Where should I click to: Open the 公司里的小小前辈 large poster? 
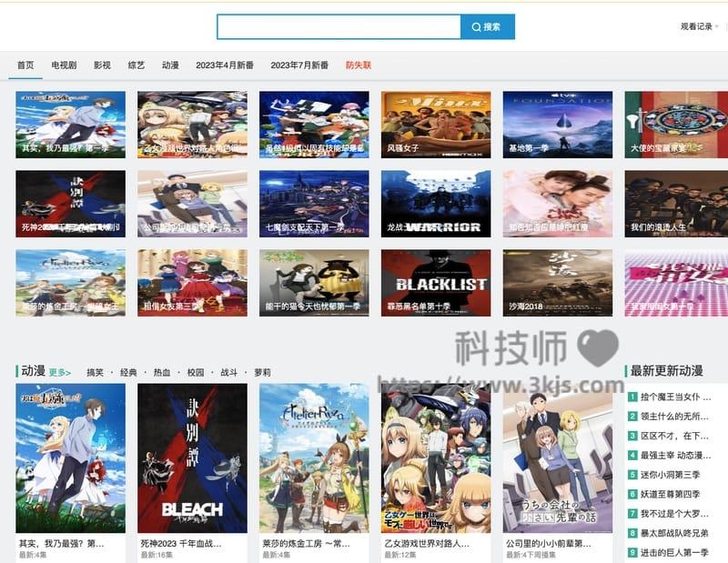[x=558, y=458]
